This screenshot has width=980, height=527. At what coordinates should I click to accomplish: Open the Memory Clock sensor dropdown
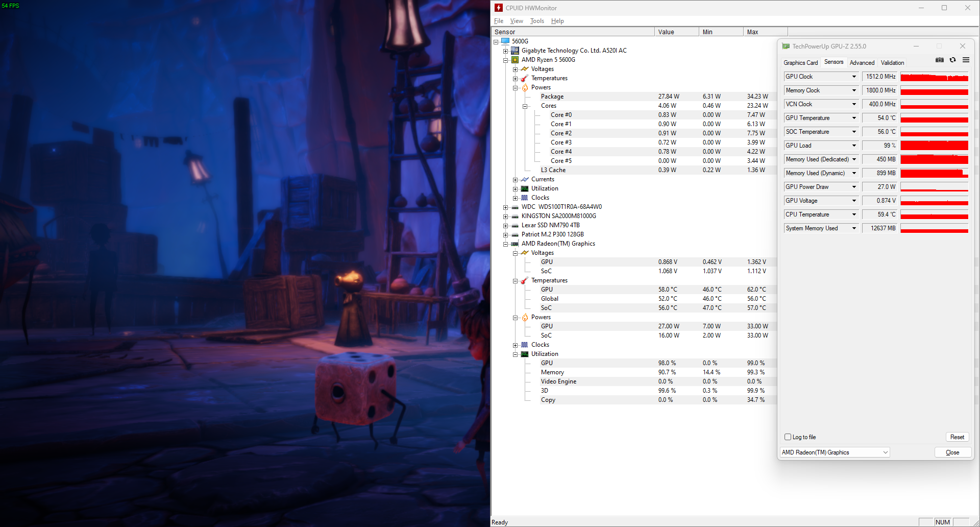pos(854,90)
